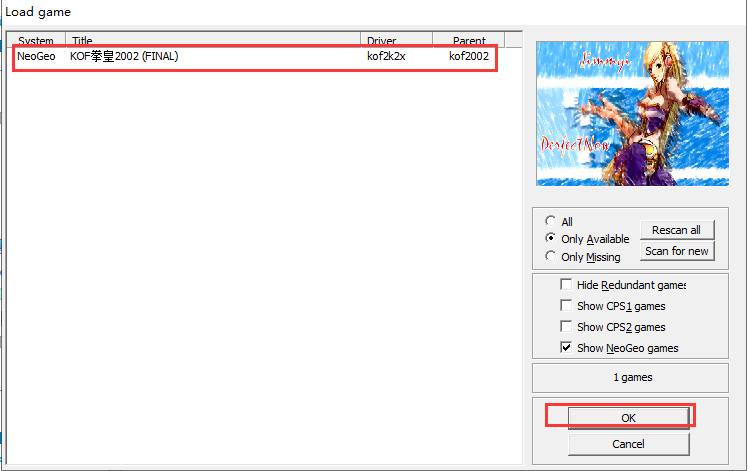
Task: Click the NeoGeo system cell
Action: pyautogui.click(x=36, y=56)
